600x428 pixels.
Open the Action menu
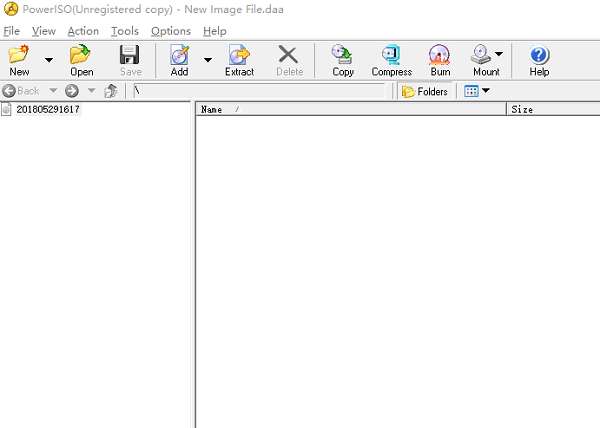[83, 31]
